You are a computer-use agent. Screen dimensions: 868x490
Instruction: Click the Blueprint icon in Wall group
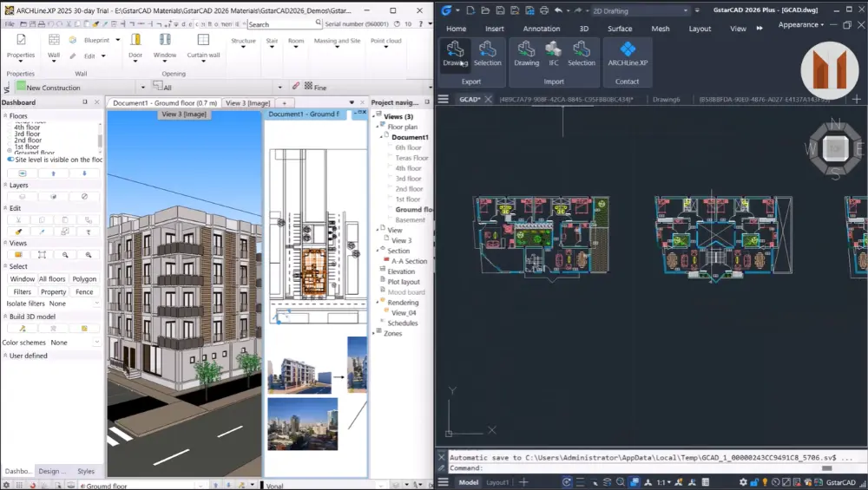[73, 40]
